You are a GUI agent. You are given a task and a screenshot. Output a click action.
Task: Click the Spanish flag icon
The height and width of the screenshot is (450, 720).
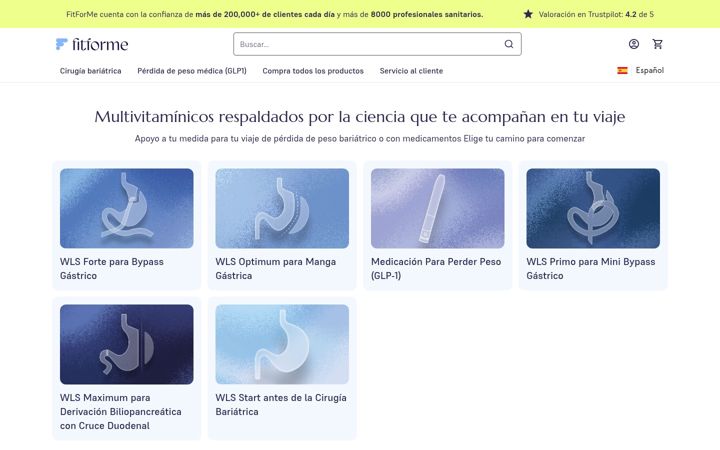622,70
